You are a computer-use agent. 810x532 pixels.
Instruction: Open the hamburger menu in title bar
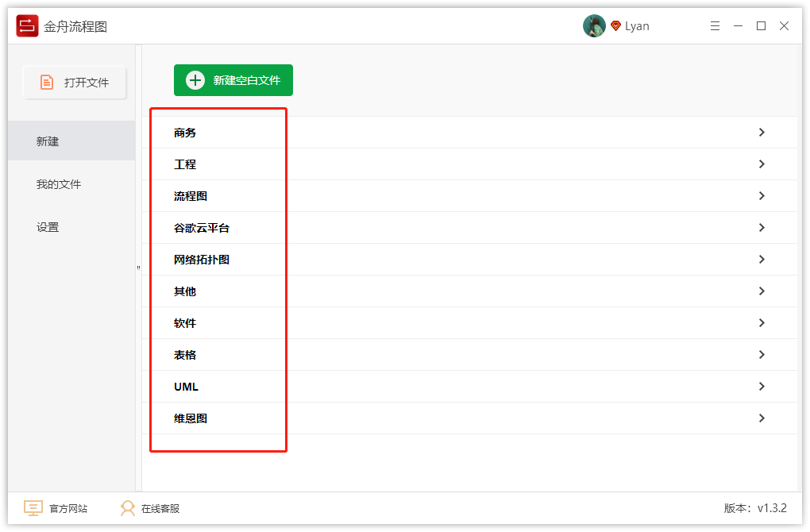pyautogui.click(x=715, y=26)
